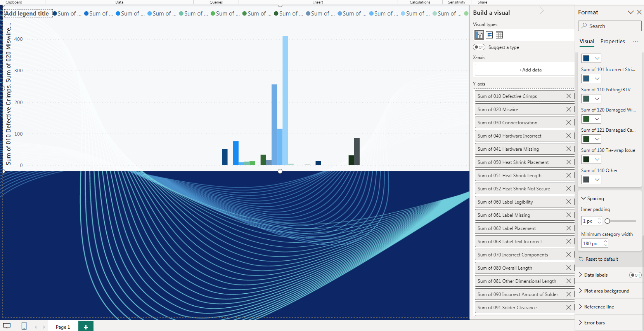Image resolution: width=644 pixels, height=331 pixels.
Task: Delete Sum of 030 Connectorization field
Action: pyautogui.click(x=568, y=122)
